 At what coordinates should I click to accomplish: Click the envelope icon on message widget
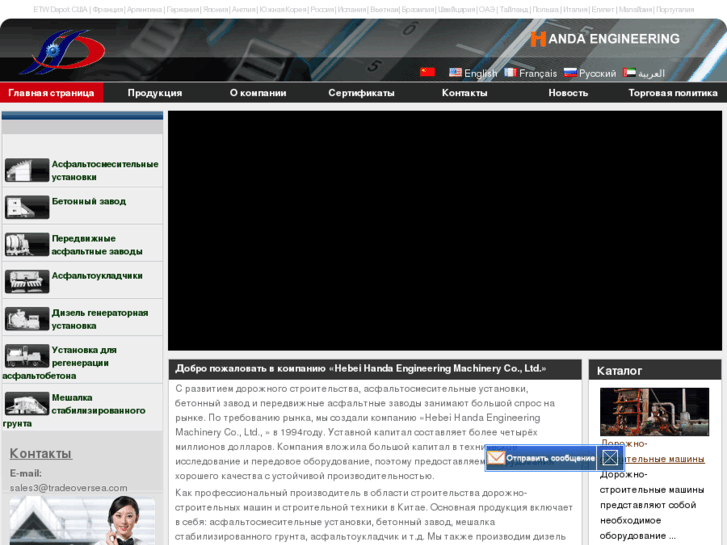pos(496,458)
